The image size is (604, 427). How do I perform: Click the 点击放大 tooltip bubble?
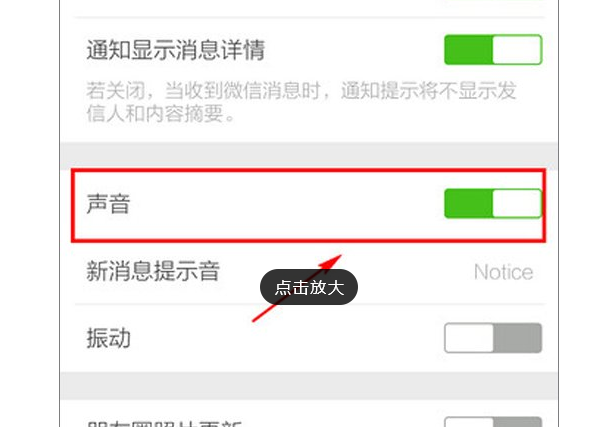click(309, 287)
